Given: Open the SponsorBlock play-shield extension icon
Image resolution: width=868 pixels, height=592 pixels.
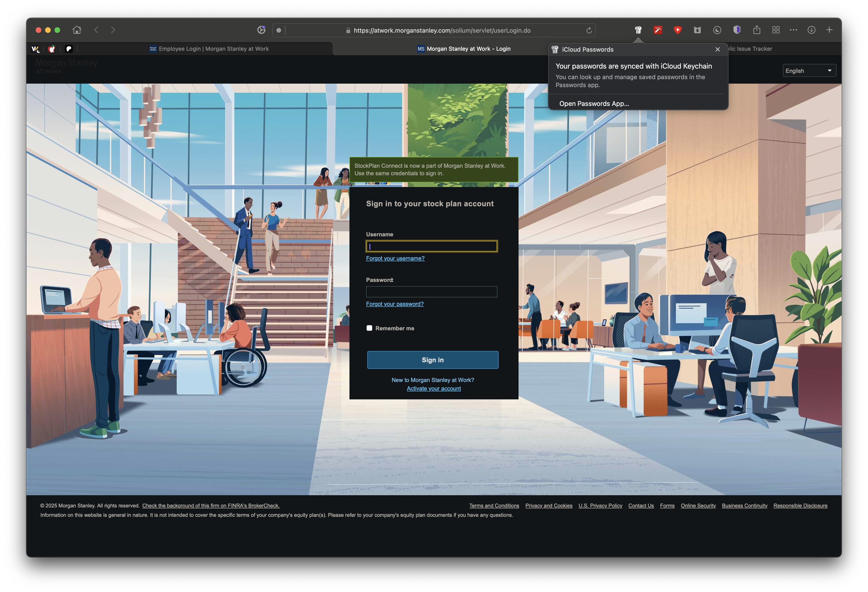Looking at the screenshot, I should pos(678,30).
